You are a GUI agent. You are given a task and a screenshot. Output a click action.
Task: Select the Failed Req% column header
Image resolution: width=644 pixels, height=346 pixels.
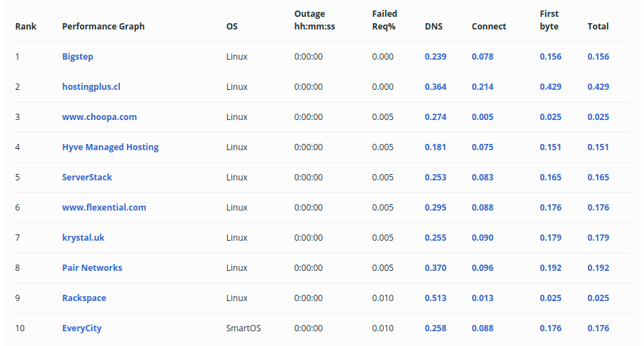point(384,20)
